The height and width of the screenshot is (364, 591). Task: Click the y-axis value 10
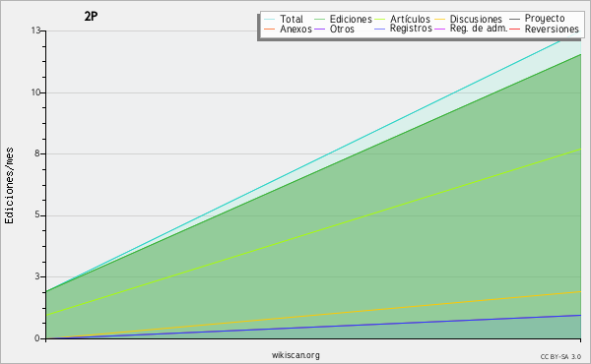pos(35,92)
